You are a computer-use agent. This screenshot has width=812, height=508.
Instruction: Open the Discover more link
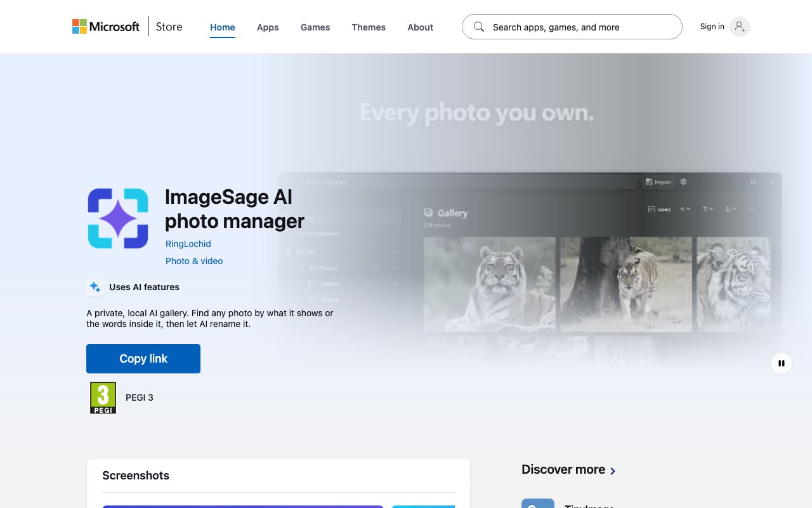pos(568,470)
